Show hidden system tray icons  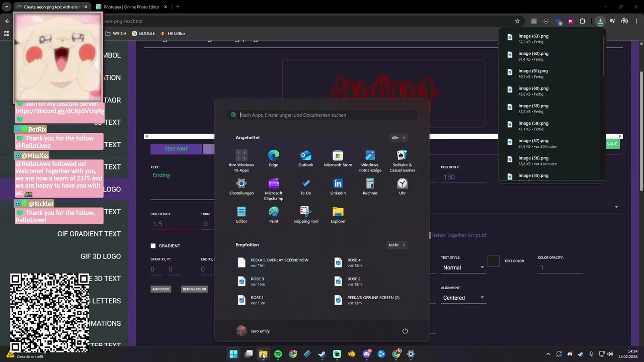pos(548,354)
